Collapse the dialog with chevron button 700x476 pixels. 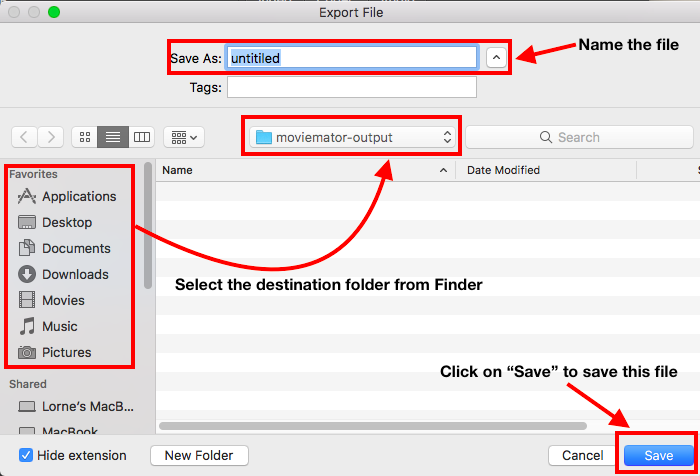(496, 58)
